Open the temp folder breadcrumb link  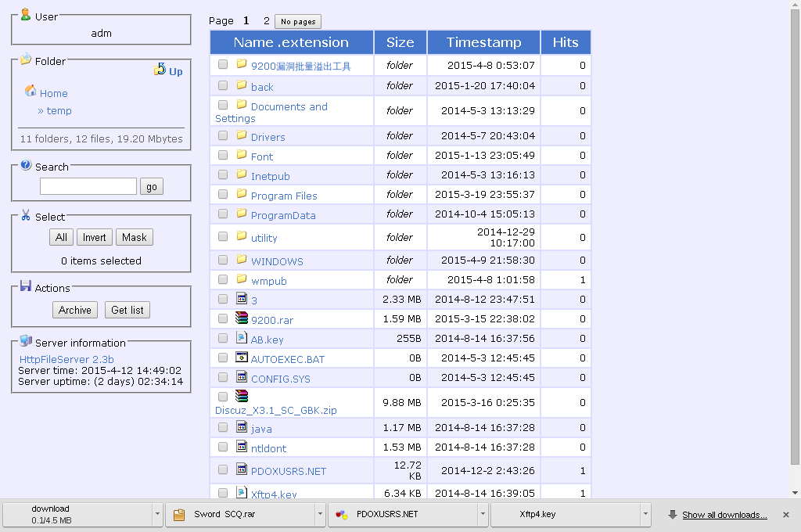59,111
